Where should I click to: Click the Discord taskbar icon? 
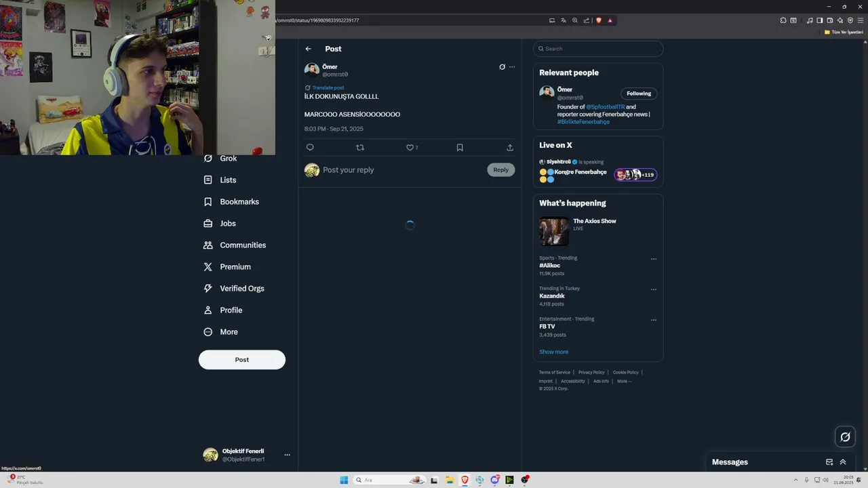point(495,480)
